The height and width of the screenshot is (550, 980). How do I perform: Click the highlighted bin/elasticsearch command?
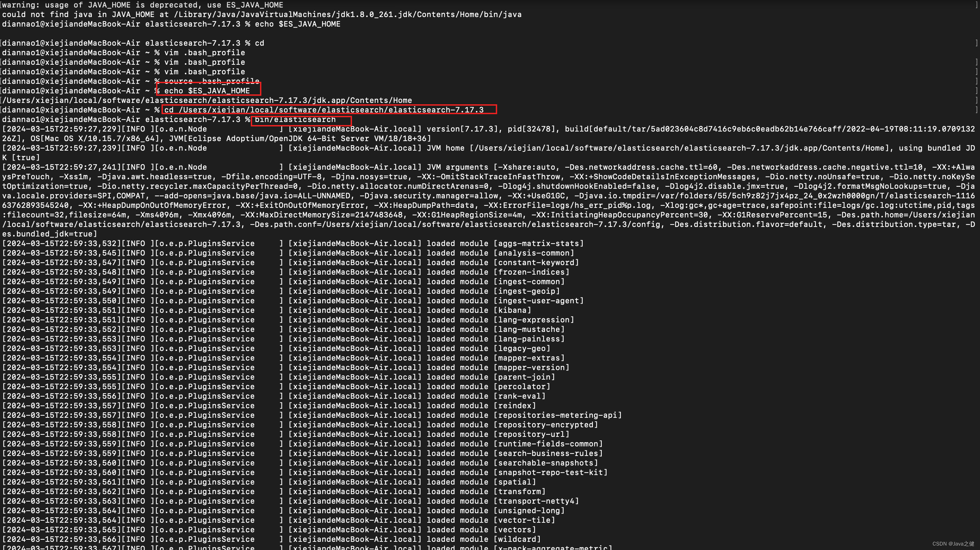(x=301, y=119)
